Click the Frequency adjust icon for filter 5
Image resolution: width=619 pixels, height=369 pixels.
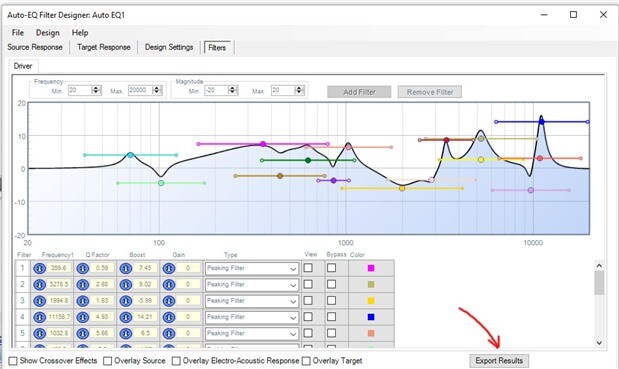tap(39, 333)
